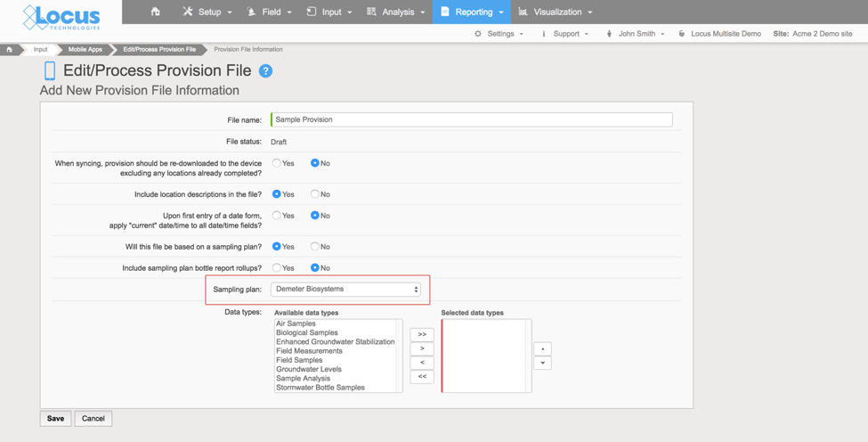Select Field Samples data type

299,360
